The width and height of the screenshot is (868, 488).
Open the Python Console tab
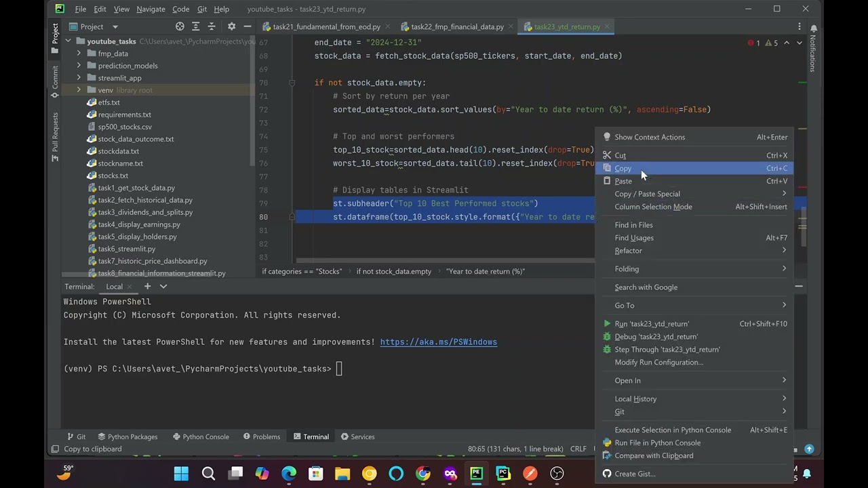[201, 437]
